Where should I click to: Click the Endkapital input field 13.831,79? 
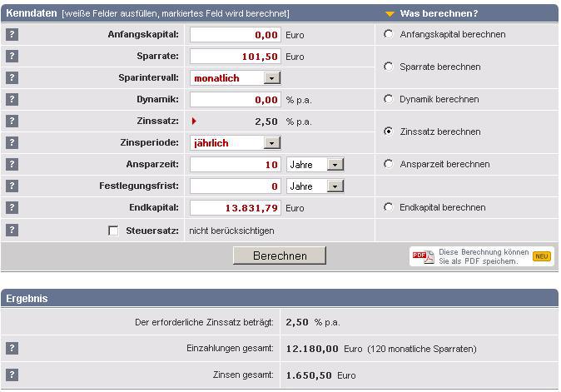(236, 208)
